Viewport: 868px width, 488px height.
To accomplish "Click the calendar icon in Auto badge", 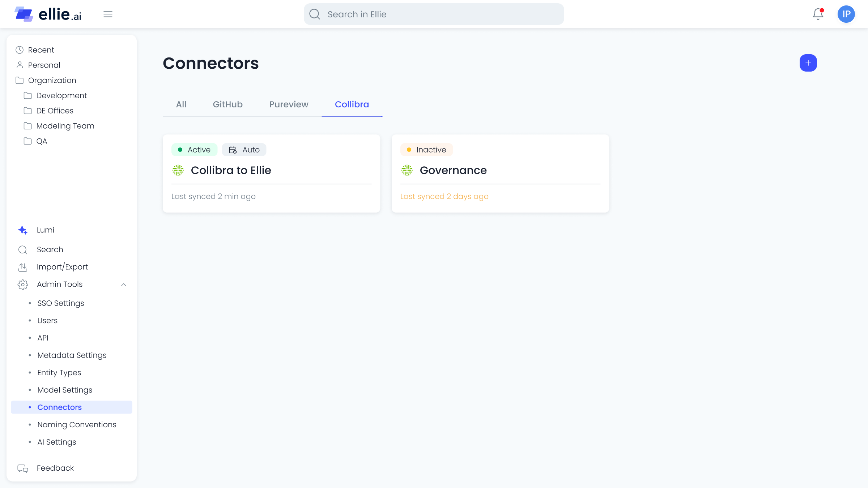I will coord(233,150).
